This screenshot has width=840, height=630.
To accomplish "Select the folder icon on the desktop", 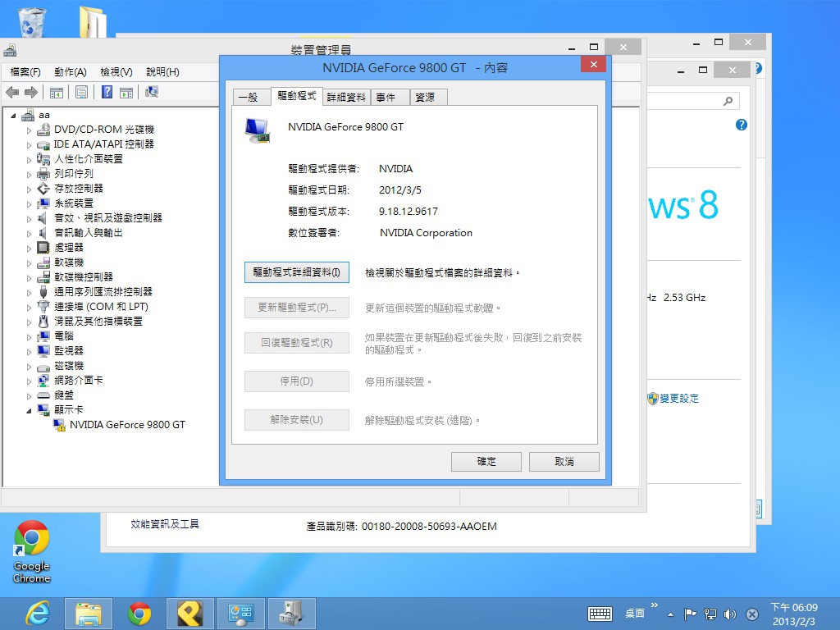I will 93,21.
